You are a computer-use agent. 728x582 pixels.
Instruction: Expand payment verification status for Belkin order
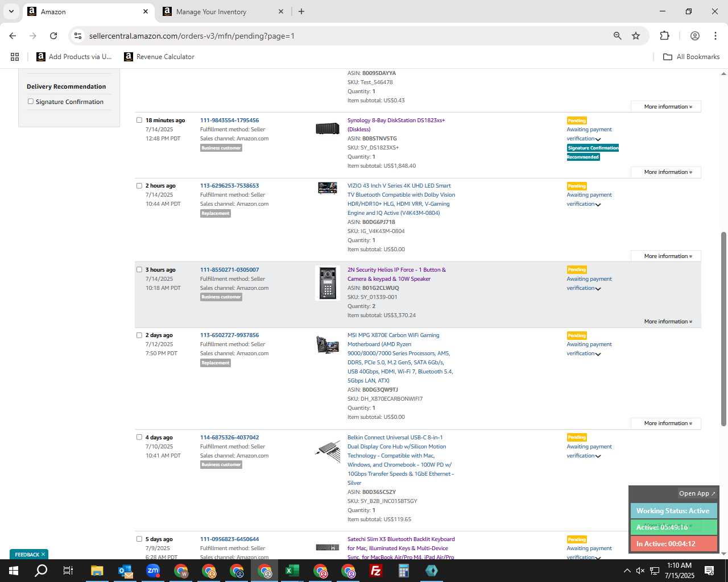(598, 456)
